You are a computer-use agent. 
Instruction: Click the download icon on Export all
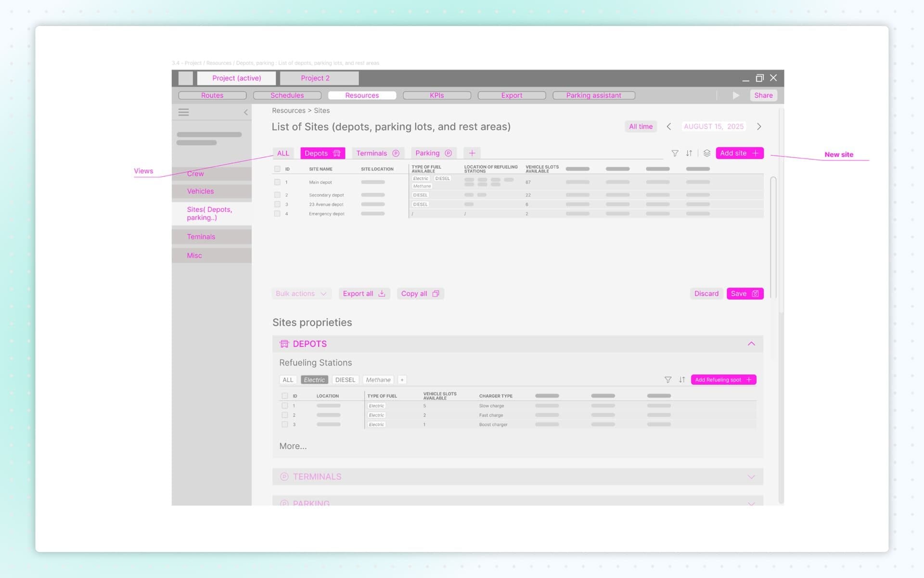point(382,293)
